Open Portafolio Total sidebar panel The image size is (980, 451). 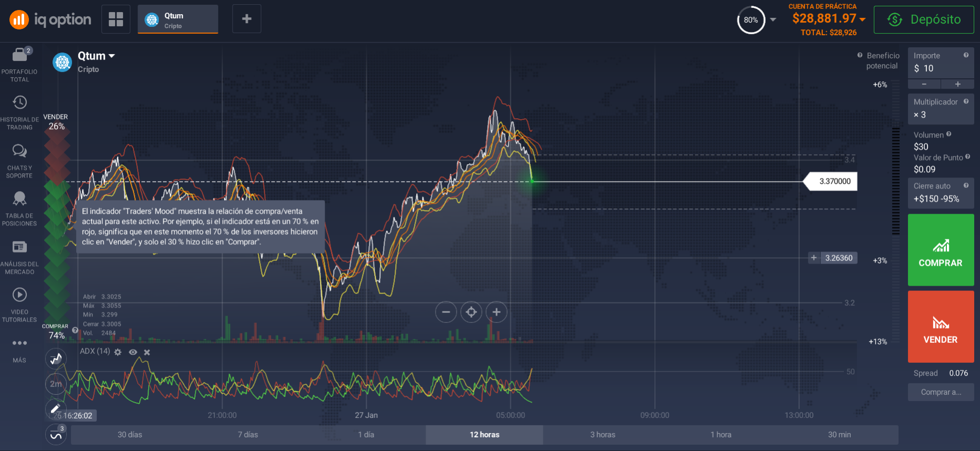19,65
